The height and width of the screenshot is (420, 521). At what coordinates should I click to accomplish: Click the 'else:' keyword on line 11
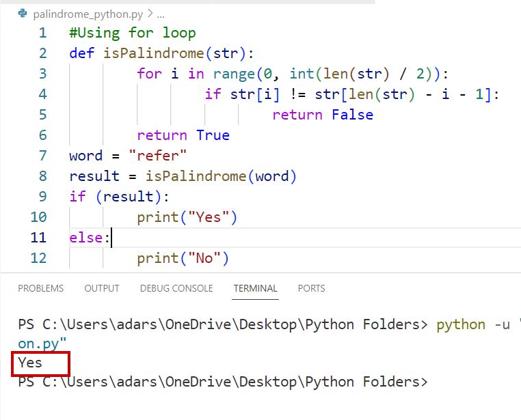[x=90, y=238]
